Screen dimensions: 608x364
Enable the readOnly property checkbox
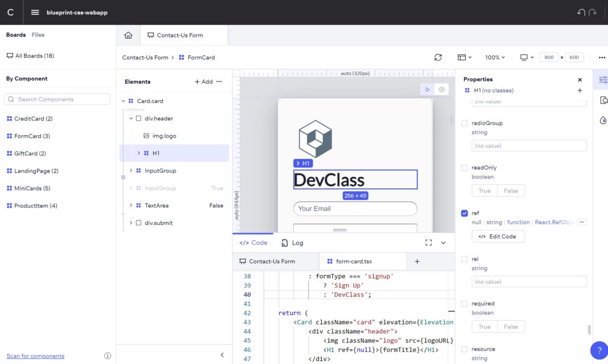(x=464, y=167)
